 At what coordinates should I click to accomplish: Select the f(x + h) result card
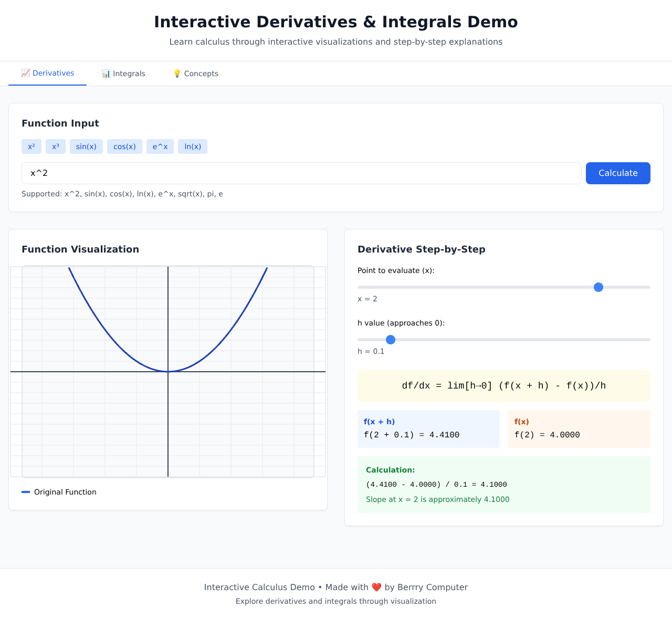pyautogui.click(x=428, y=429)
